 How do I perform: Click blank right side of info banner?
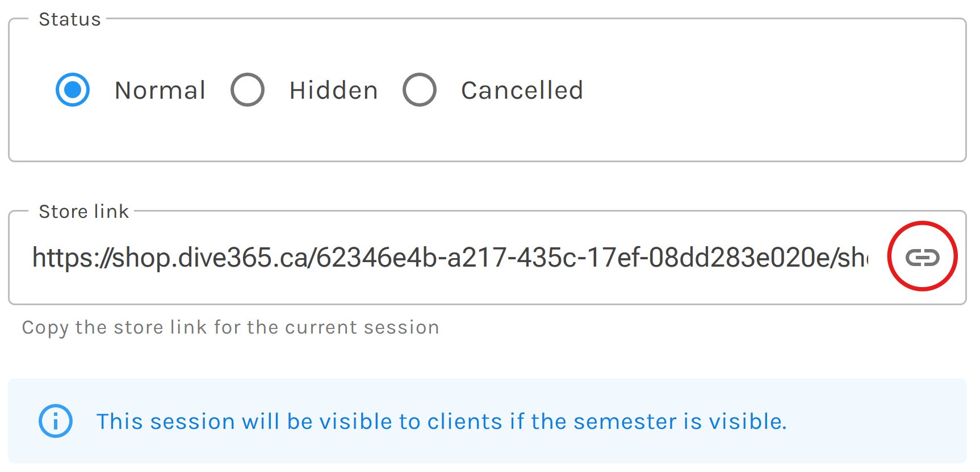[880, 422]
